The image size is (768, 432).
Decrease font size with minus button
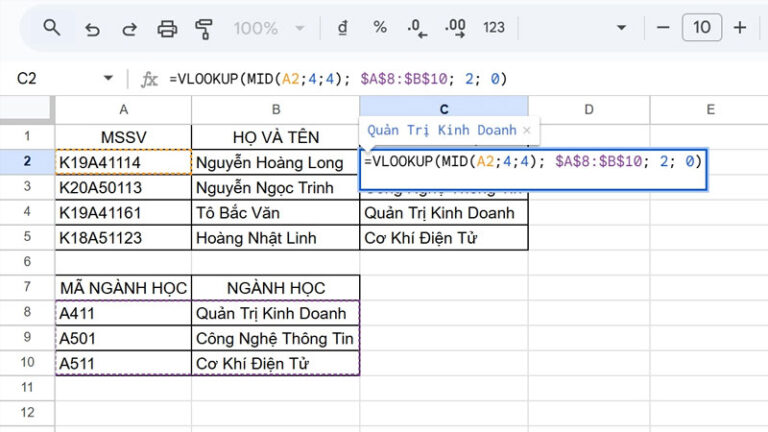[663, 27]
